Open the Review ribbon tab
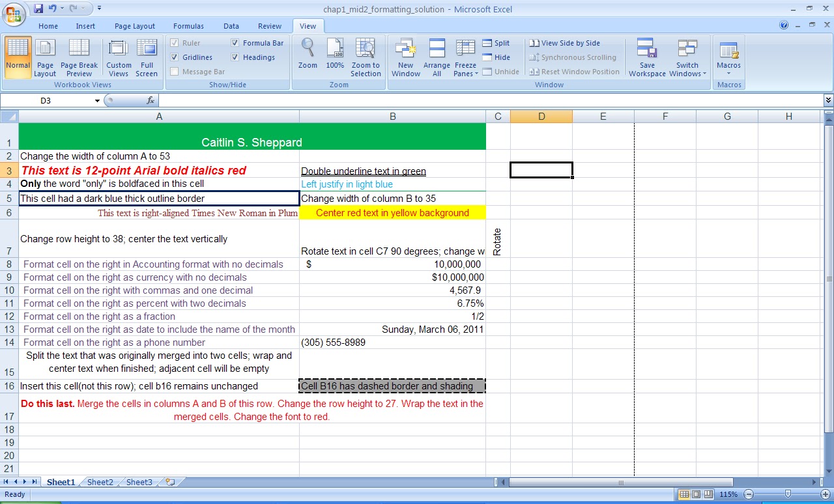The width and height of the screenshot is (834, 504). click(270, 26)
